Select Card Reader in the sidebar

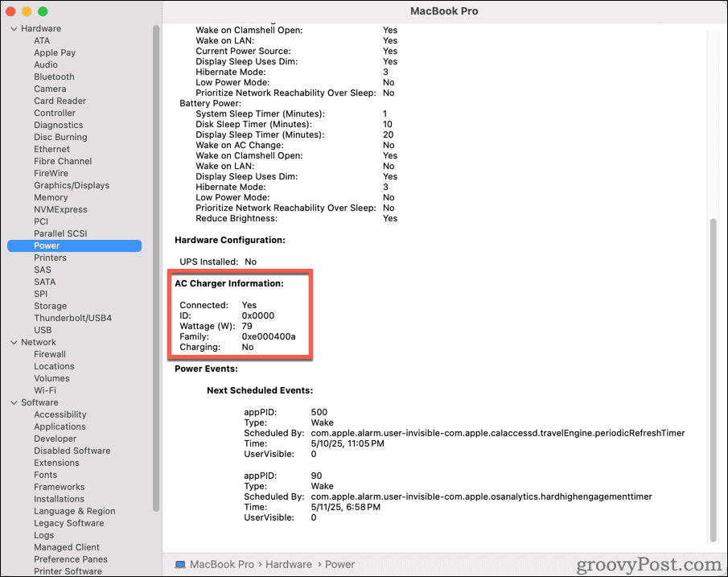coord(60,101)
